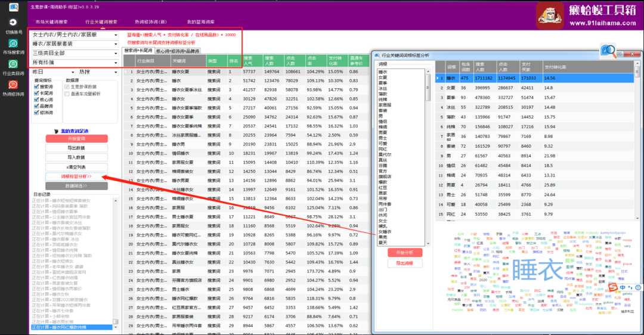
Task: Click the app logo icon atop the sidebar
Action: pyautogui.click(x=14, y=7)
